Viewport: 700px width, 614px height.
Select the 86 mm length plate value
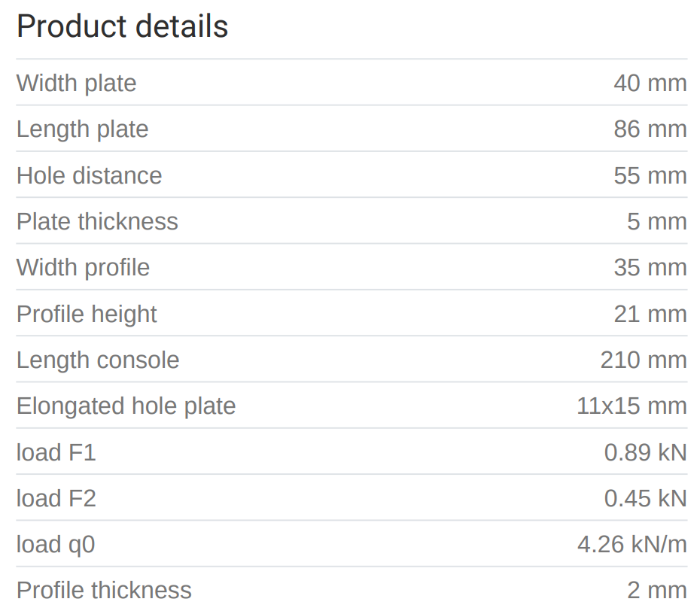coord(650,129)
